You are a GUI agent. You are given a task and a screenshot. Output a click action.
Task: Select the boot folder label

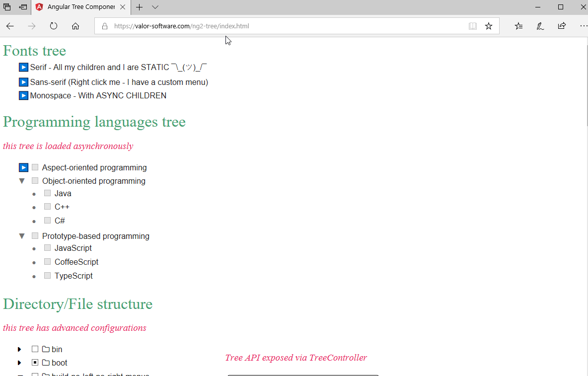[59, 363]
